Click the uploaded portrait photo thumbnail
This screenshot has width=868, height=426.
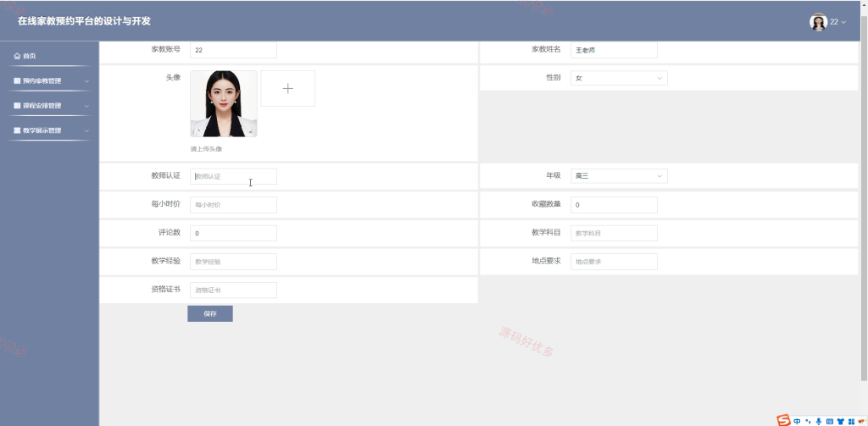point(224,103)
